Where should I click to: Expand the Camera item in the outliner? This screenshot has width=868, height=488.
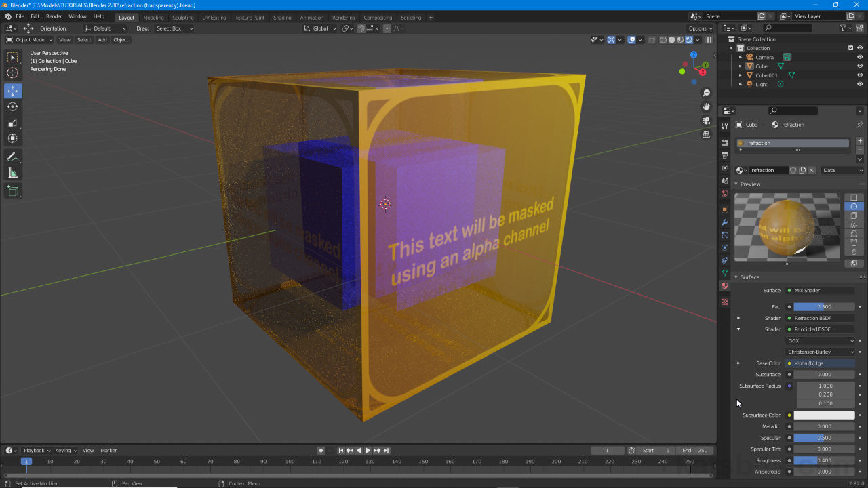click(741, 57)
